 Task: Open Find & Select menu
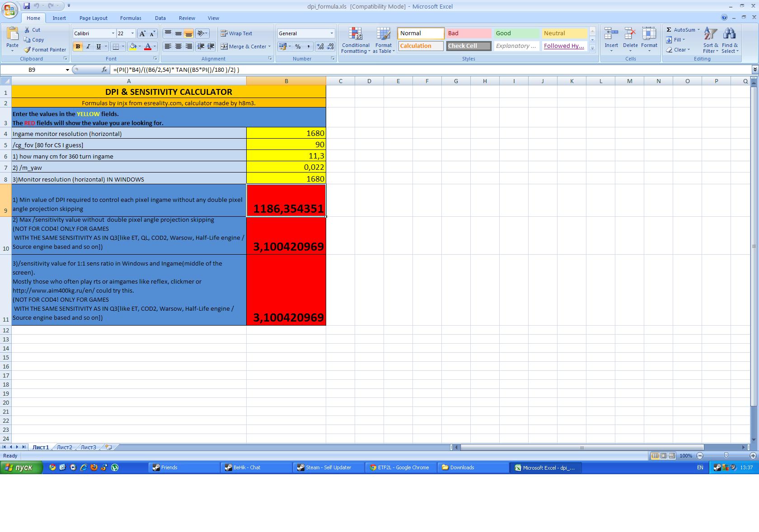tap(730, 40)
